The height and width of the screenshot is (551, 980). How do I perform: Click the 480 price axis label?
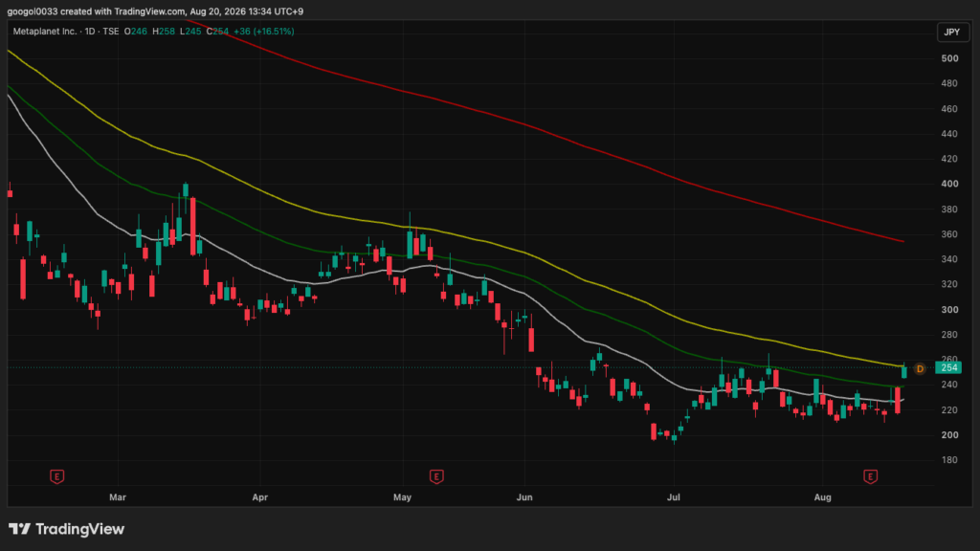949,84
